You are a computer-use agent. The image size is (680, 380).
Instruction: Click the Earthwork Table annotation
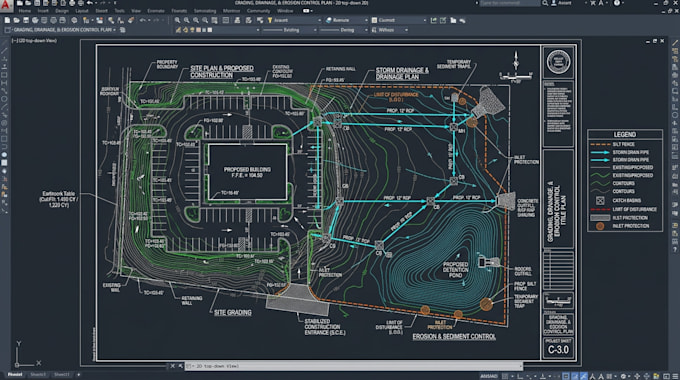[x=59, y=199]
